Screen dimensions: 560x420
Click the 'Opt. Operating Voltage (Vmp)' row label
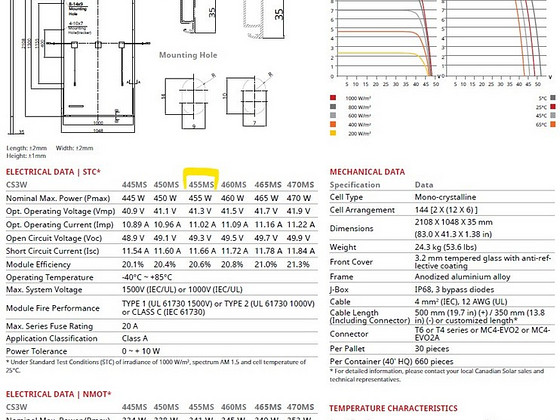[60, 211]
